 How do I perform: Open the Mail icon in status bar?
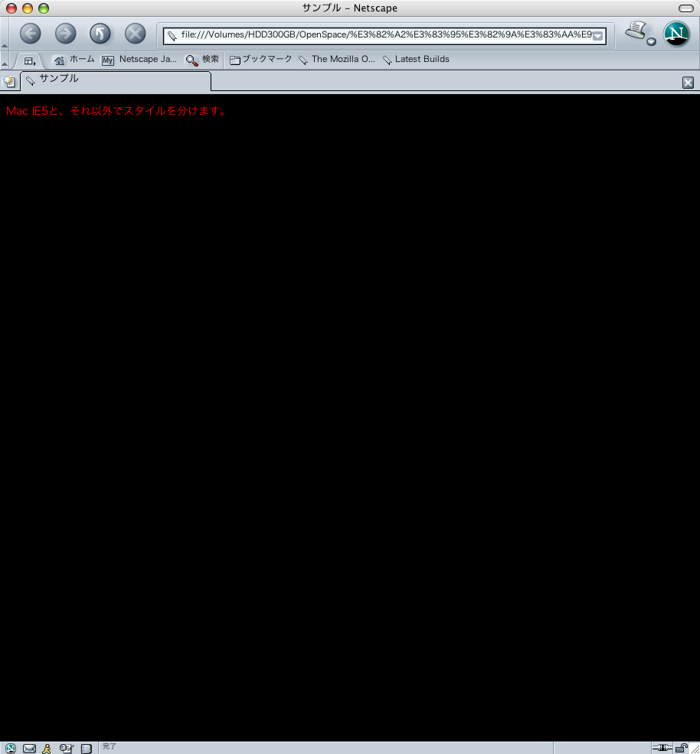coord(29,748)
